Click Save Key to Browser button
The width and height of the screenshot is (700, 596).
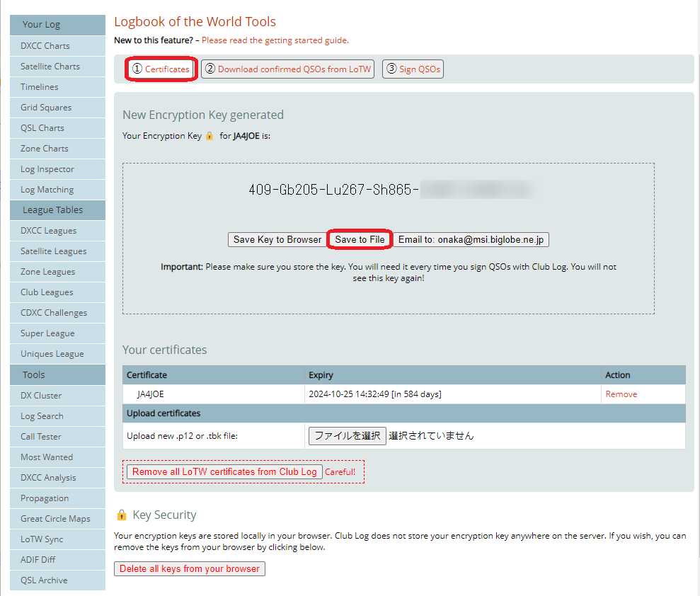[277, 239]
